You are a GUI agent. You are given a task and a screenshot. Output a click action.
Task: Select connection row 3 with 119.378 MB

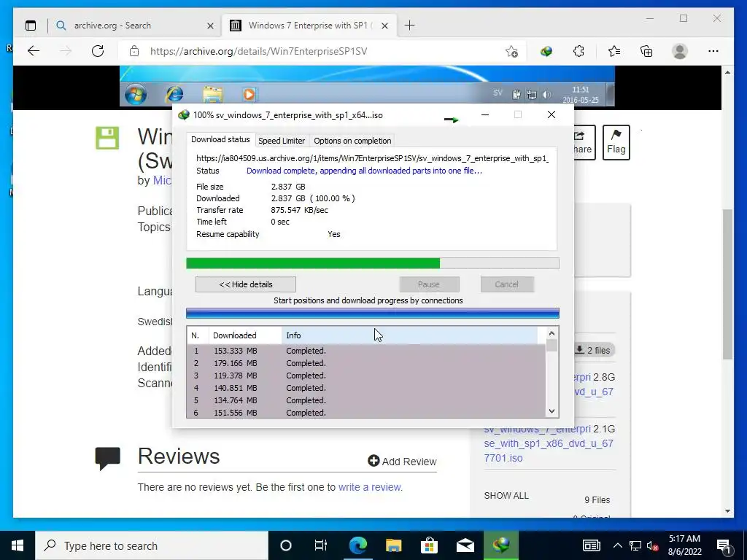(366, 376)
